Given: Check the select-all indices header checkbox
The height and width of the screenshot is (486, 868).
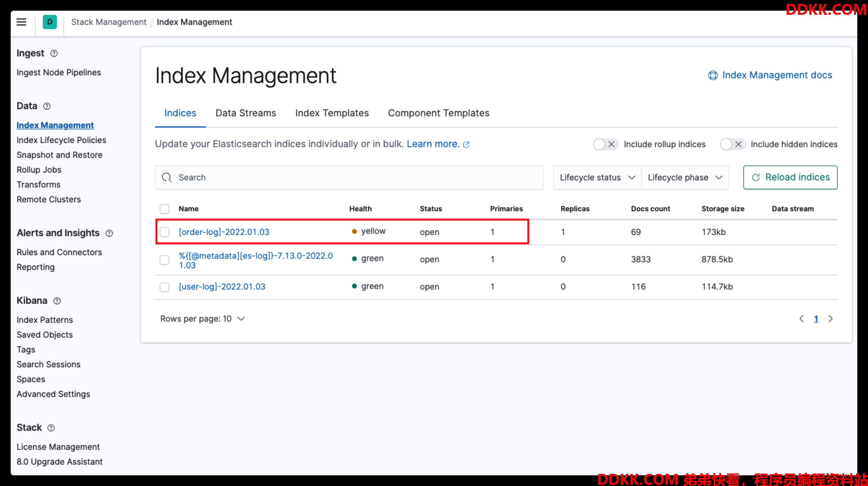Looking at the screenshot, I should tap(164, 209).
